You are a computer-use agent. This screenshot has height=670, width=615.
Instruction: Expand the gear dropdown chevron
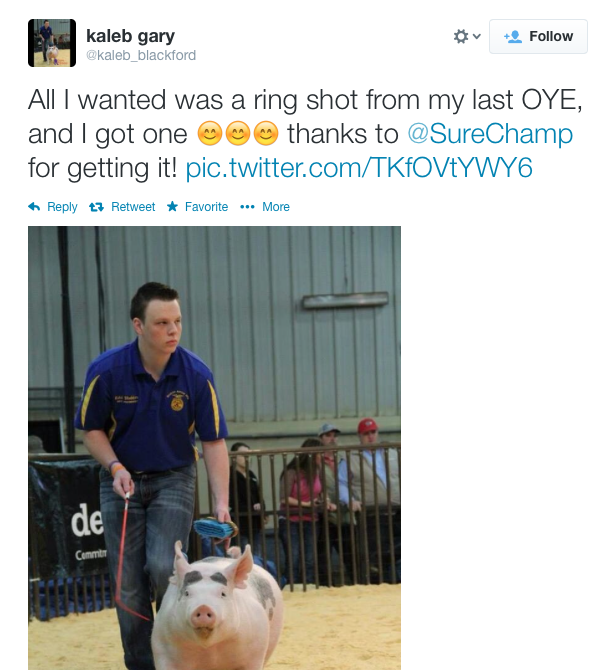477,37
